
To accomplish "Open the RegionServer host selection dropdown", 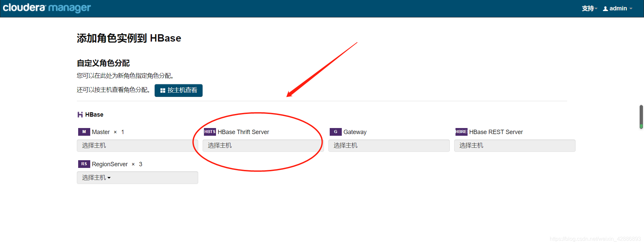I will point(138,178).
